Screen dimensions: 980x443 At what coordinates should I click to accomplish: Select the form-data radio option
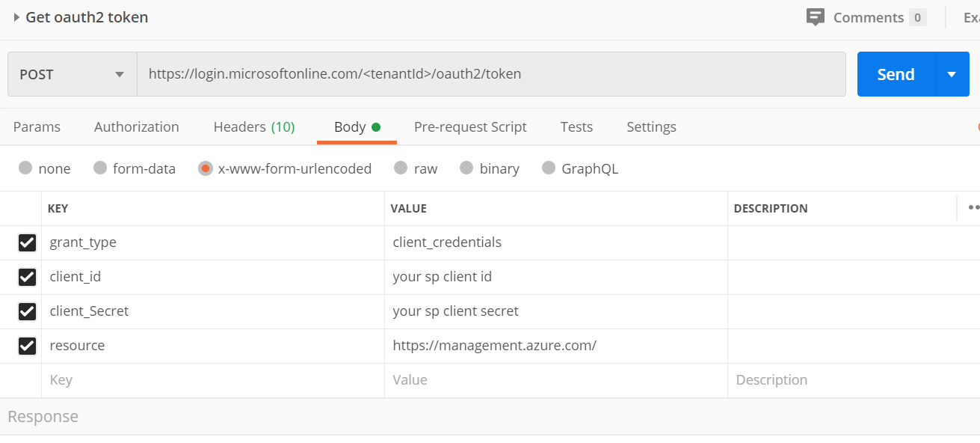coord(100,168)
